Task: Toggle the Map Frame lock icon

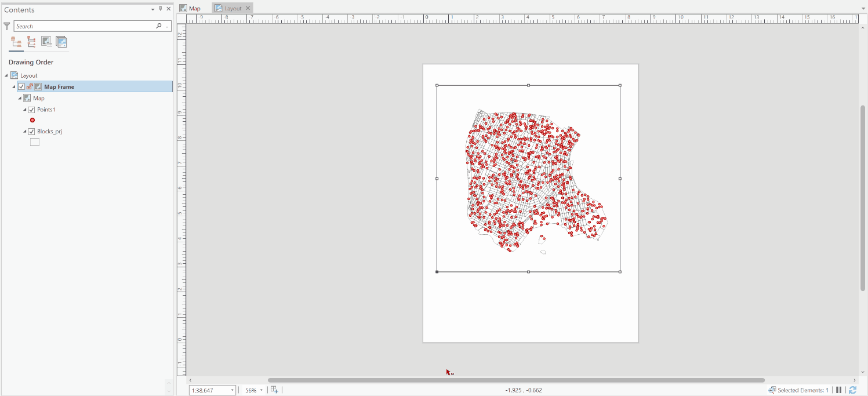Action: coord(30,86)
